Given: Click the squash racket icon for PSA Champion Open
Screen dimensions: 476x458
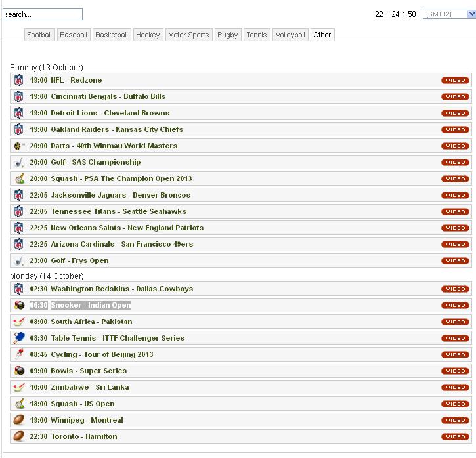Looking at the screenshot, I should click(x=20, y=179).
